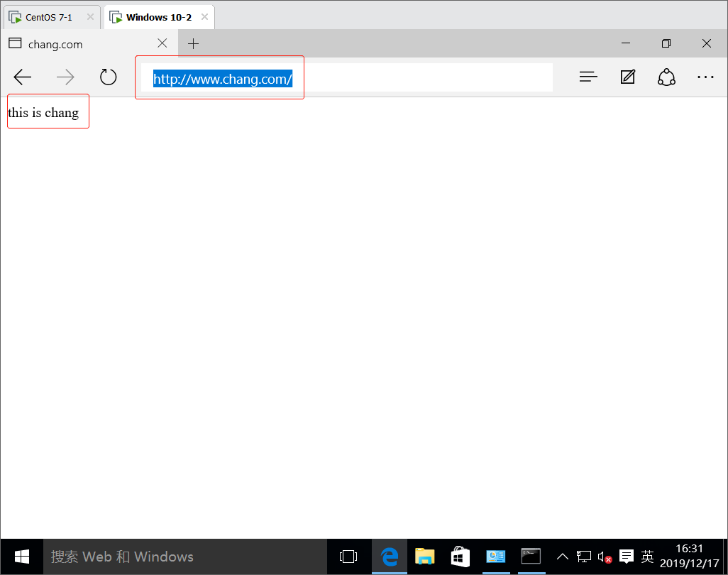
Task: Click the Search Web and Windows box
Action: pos(184,557)
